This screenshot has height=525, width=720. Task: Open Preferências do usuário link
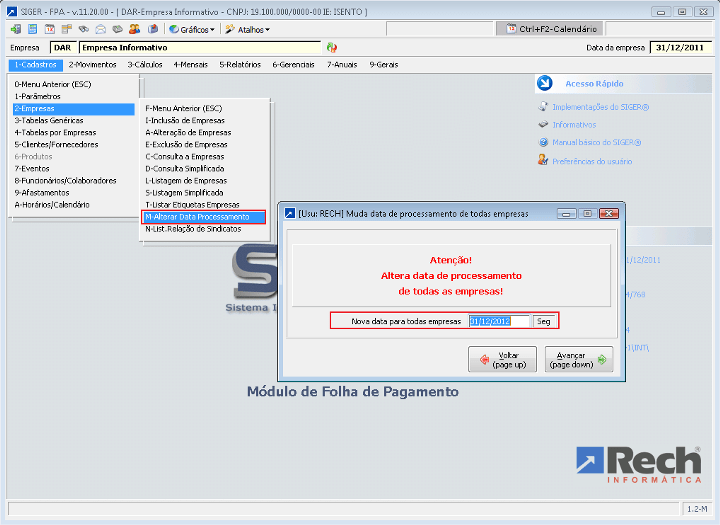tap(592, 161)
